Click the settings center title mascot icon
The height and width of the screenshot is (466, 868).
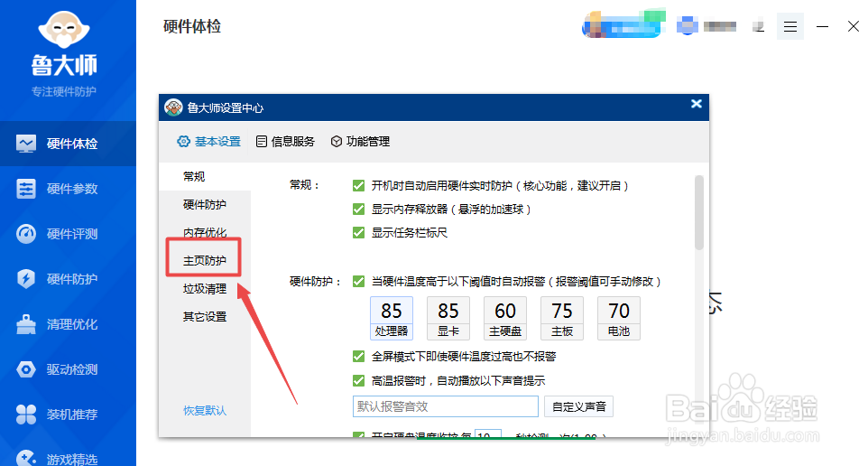(x=173, y=107)
